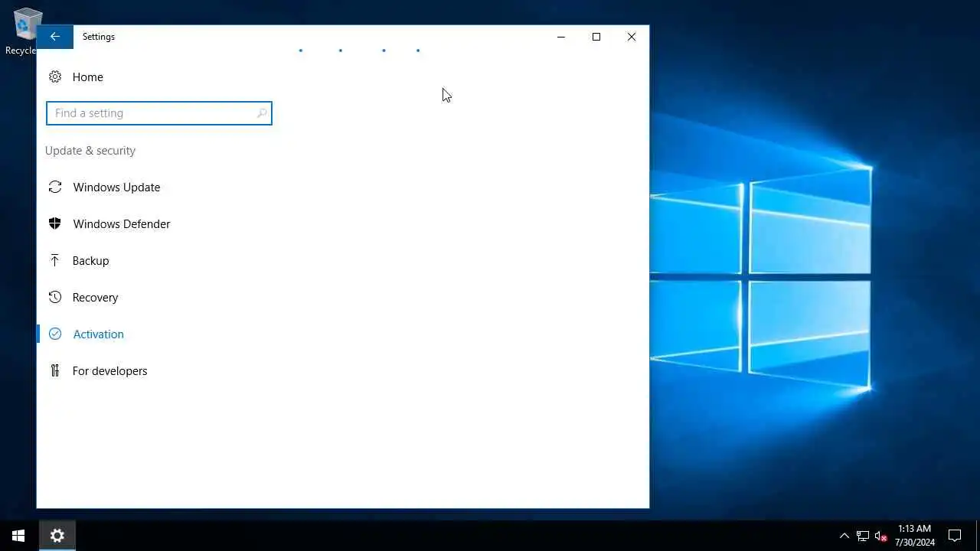Screen dimensions: 980x551
Task: Open the Windows Start menu
Action: coord(18,536)
